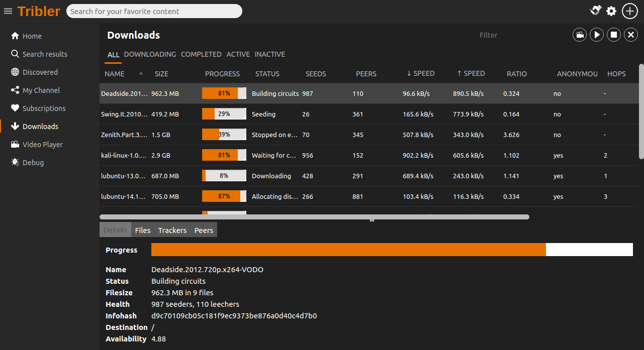Image resolution: width=644 pixels, height=350 pixels.
Task: Select the lubuntu-14.1… download row
Action: coord(369,196)
